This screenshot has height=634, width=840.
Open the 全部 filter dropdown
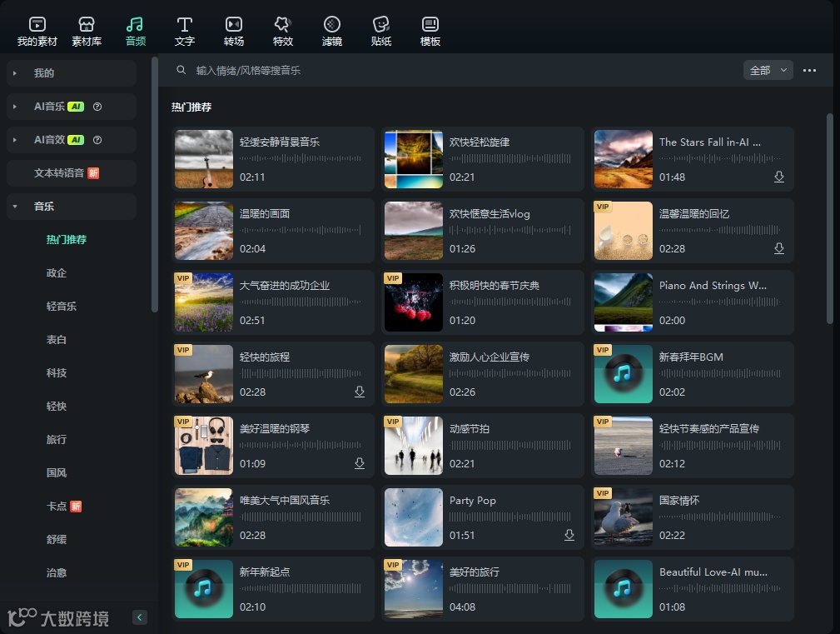point(768,70)
